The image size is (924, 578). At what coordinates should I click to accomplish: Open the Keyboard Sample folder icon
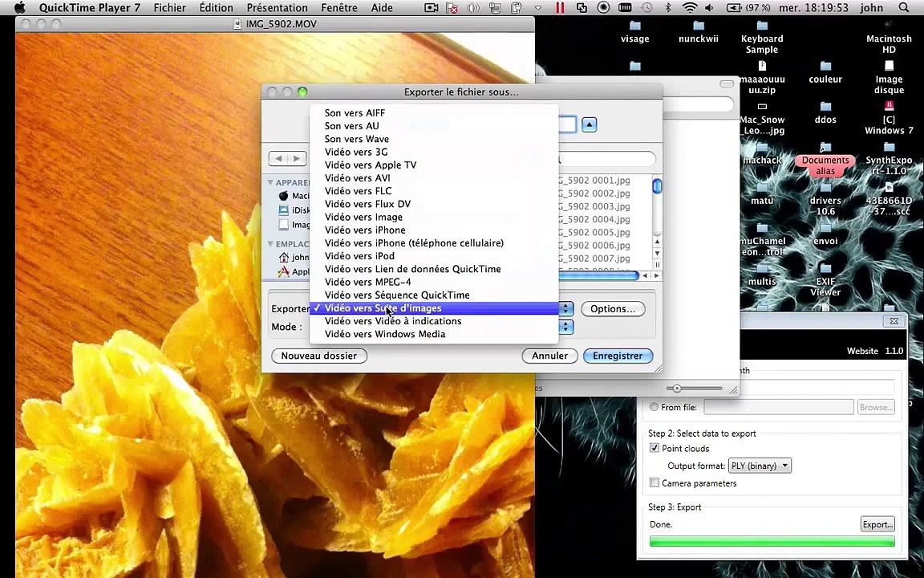(x=762, y=26)
